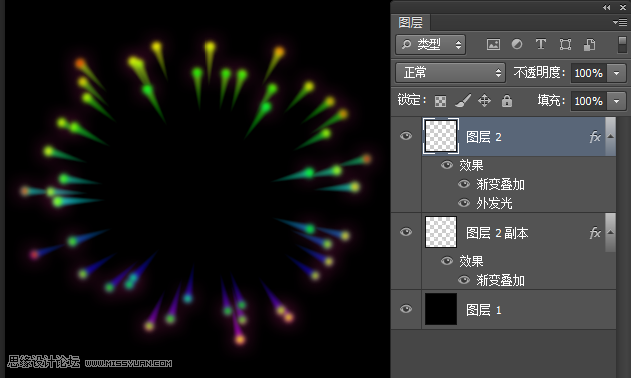Collapse effects list of 图层 2 副本
This screenshot has width=631, height=378.
(x=610, y=232)
